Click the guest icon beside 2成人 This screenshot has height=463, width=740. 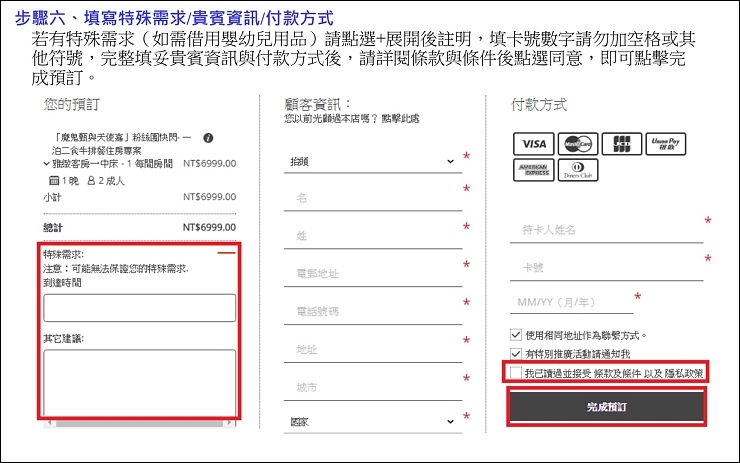(x=92, y=180)
